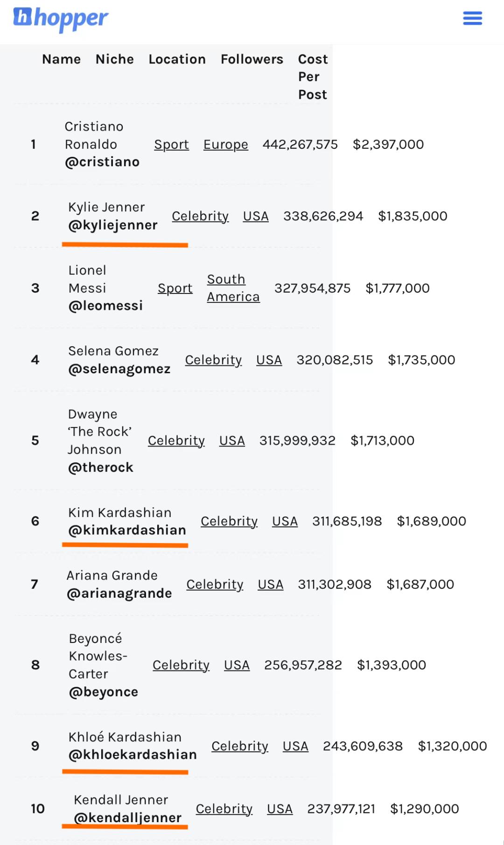
Task: Open Celebrity link for Dwayne Johnson
Action: (x=176, y=441)
